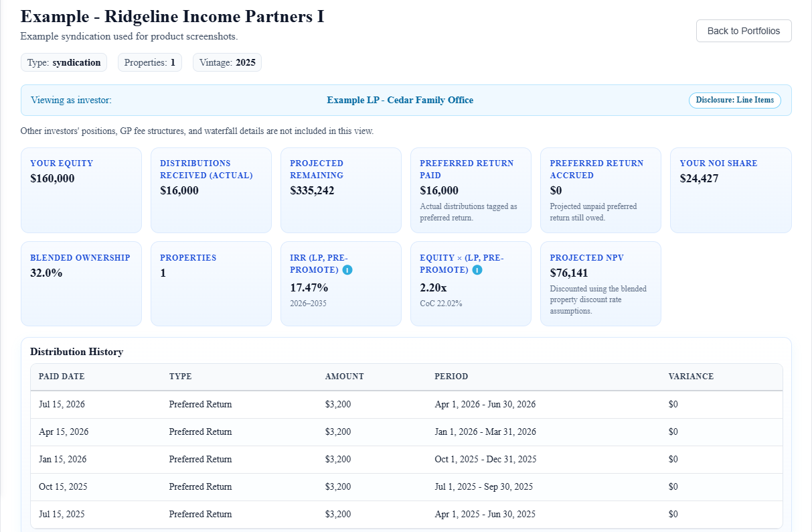Click the Period column header
Screen dimensions: 812x532
point(451,377)
